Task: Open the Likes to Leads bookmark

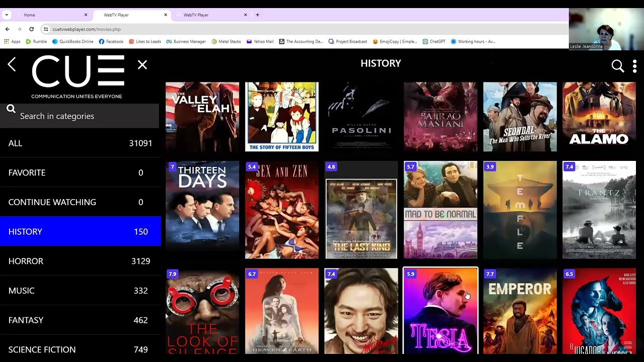Action: tap(145, 41)
